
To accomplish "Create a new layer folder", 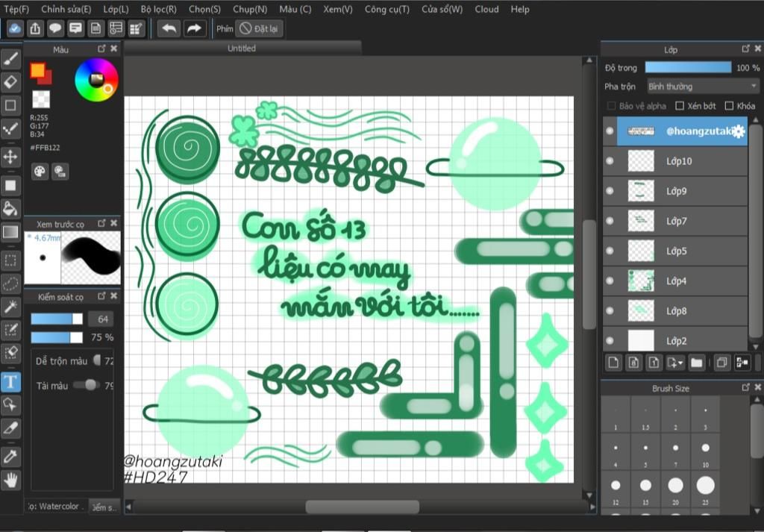I will 697,363.
